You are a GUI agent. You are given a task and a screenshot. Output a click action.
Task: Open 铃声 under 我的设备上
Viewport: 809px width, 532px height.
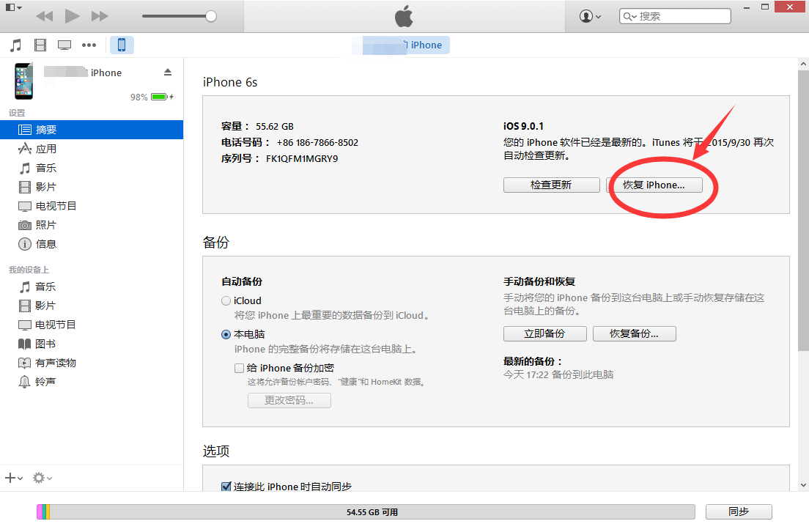click(92, 382)
